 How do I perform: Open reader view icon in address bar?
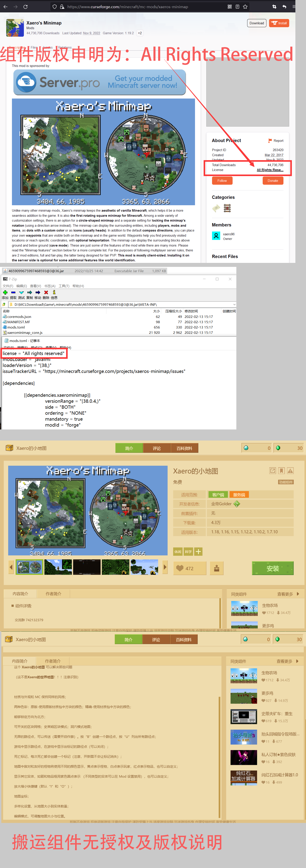click(237, 6)
